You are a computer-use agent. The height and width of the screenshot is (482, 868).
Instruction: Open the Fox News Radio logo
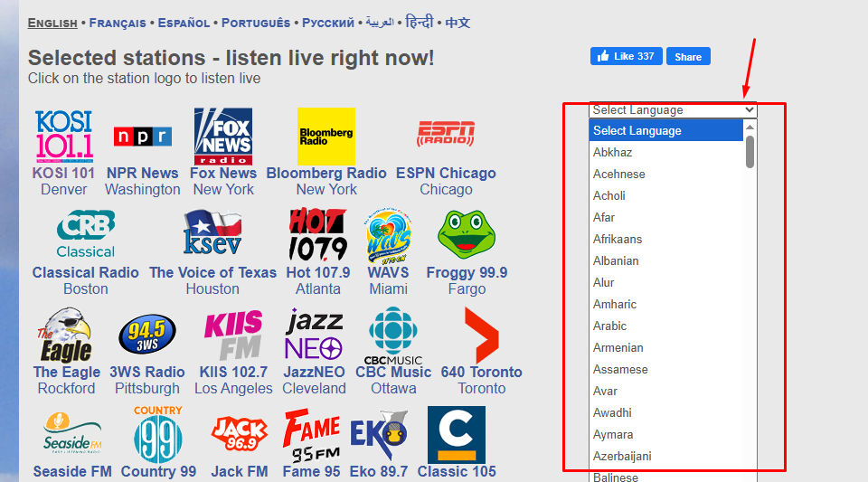[x=223, y=137]
